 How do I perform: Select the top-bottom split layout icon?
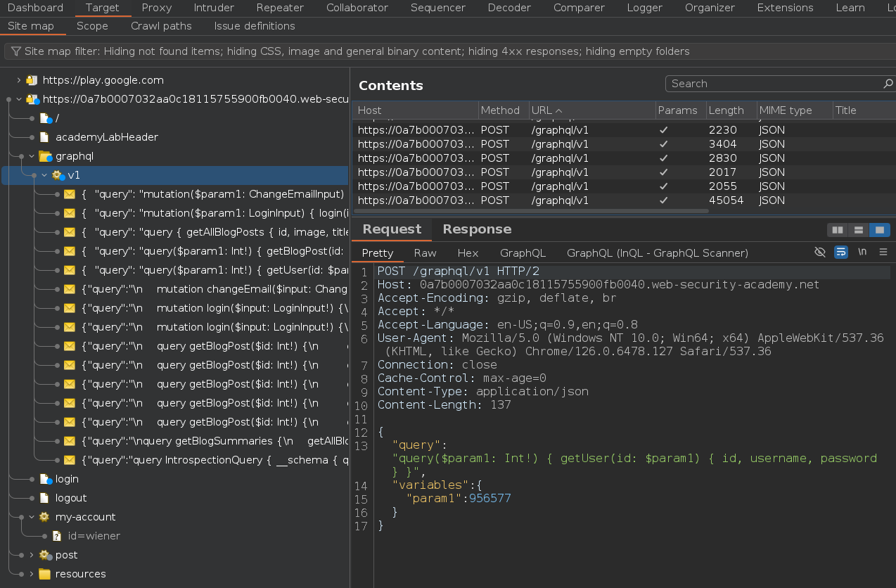(x=858, y=230)
